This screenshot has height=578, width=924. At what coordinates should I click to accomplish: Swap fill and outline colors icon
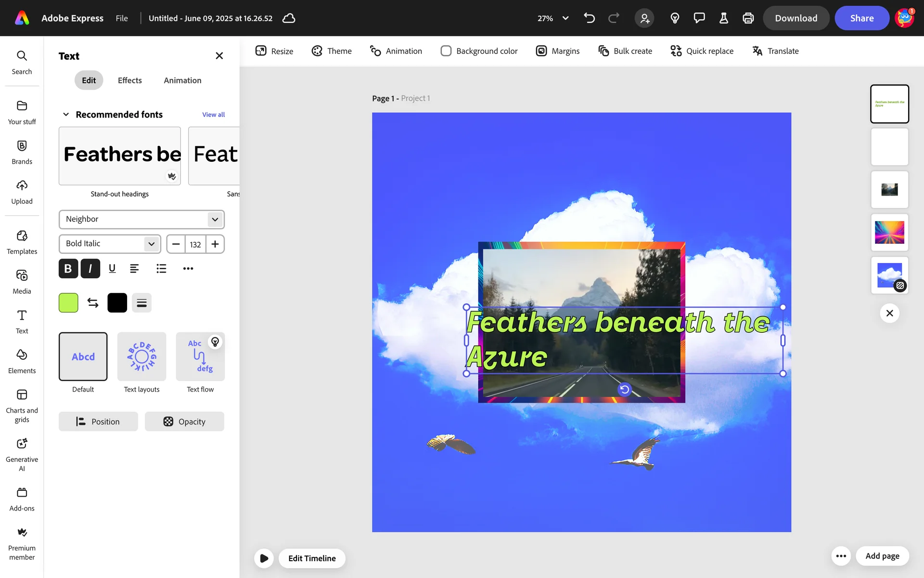pyautogui.click(x=93, y=302)
